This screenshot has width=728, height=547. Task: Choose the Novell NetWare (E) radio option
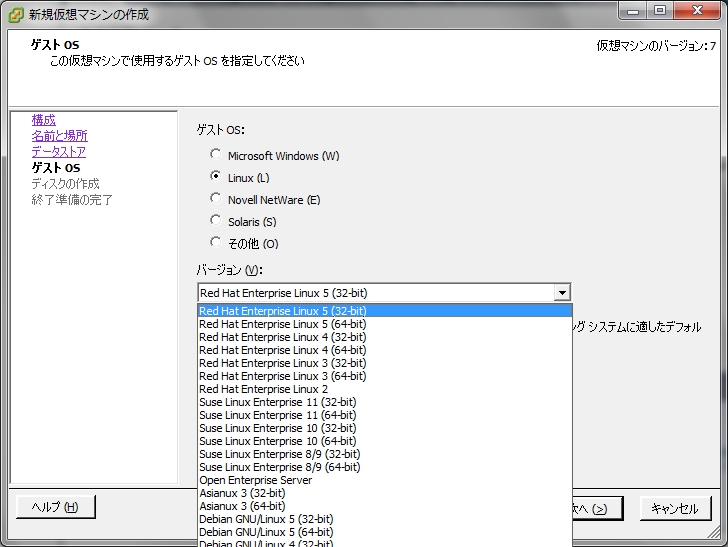point(215,198)
